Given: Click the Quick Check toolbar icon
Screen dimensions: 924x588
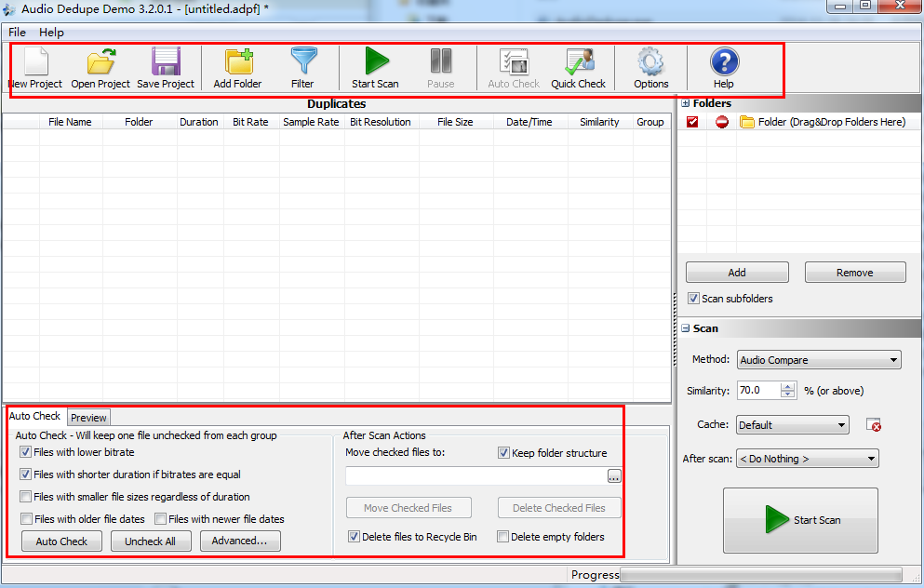Looking at the screenshot, I should click(x=580, y=61).
